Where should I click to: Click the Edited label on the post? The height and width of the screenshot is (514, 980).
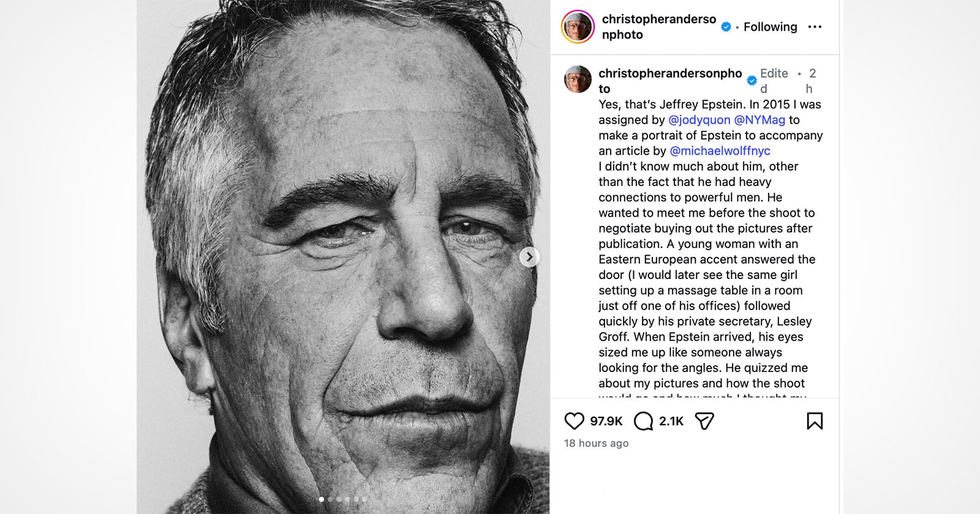[x=773, y=80]
